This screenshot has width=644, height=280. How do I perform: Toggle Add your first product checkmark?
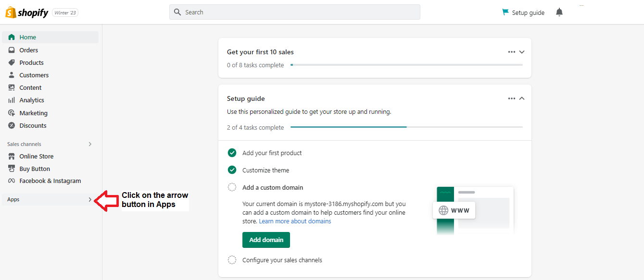[232, 153]
